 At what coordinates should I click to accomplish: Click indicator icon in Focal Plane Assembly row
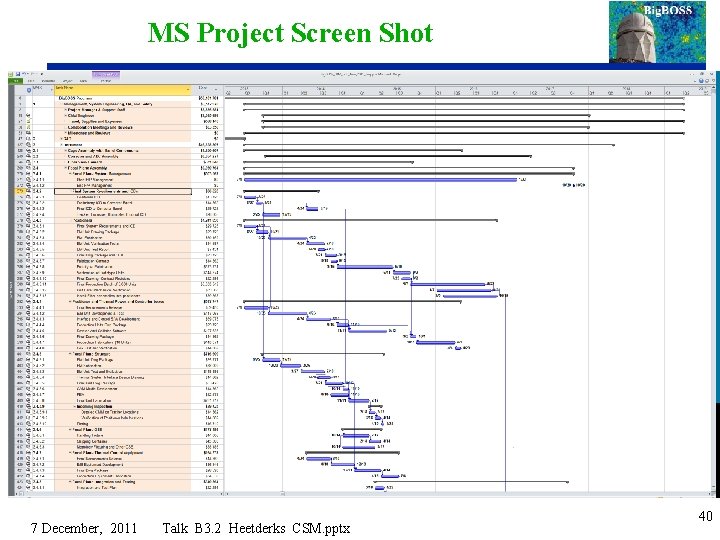tap(28, 168)
